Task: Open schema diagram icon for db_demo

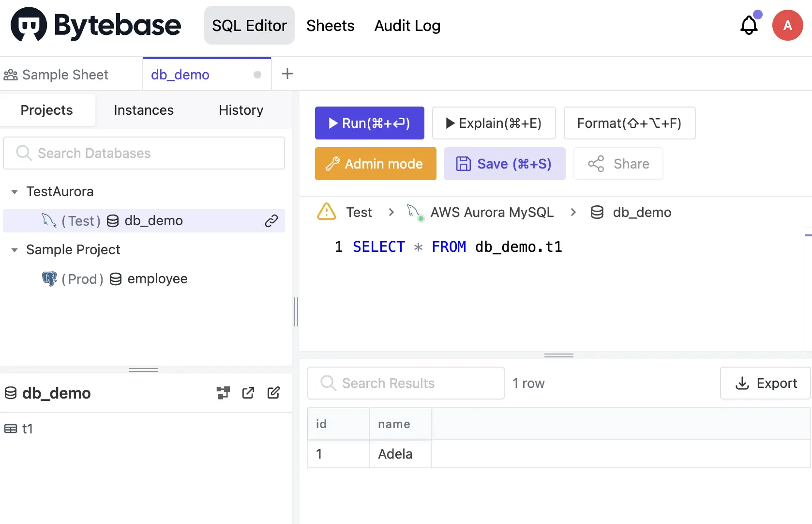Action: pos(223,393)
